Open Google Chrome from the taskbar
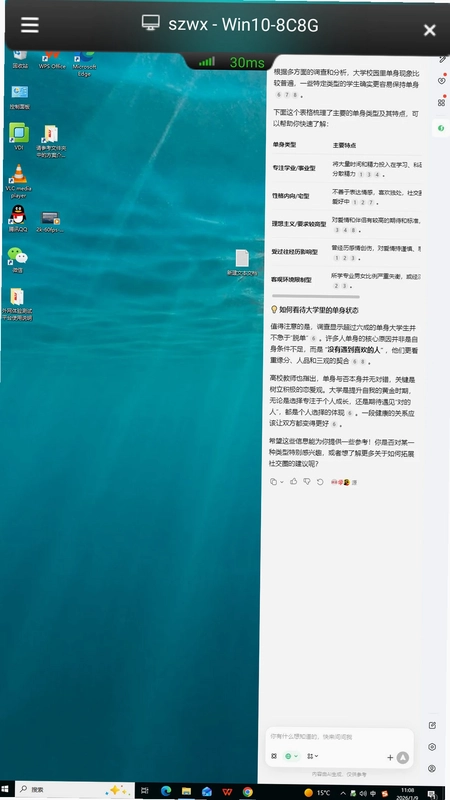 247,792
